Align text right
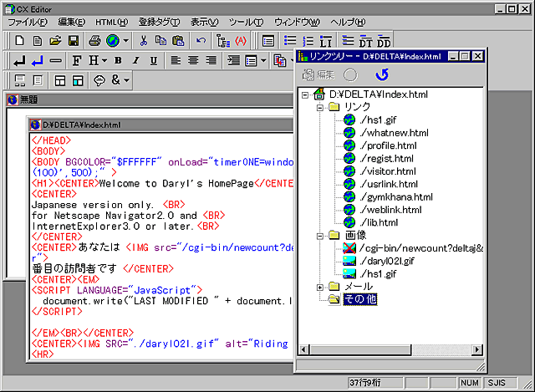The image size is (535, 392). (211, 61)
